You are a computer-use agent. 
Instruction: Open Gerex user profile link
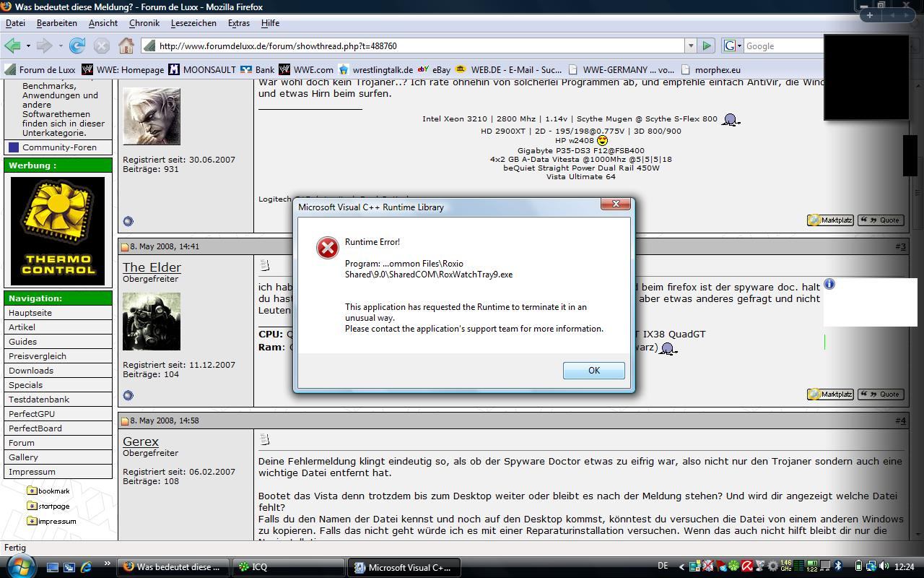point(141,441)
